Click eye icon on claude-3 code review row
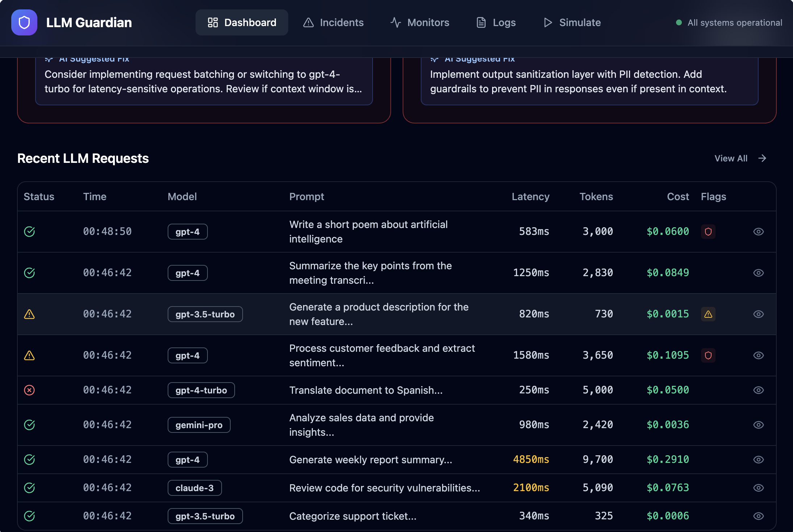 758,488
